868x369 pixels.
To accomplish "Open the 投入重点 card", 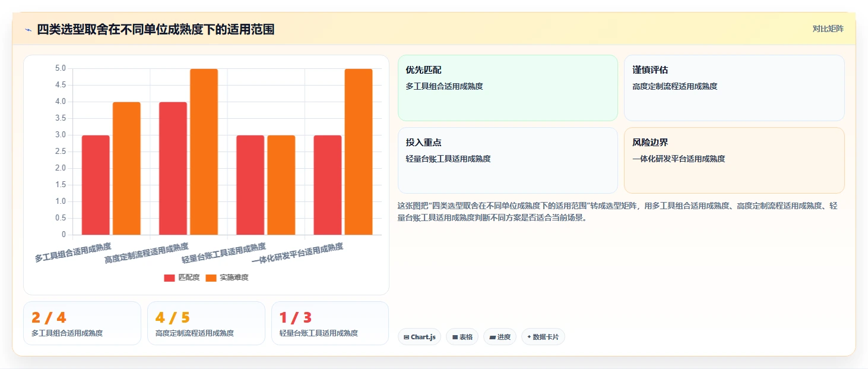I will pyautogui.click(x=508, y=160).
